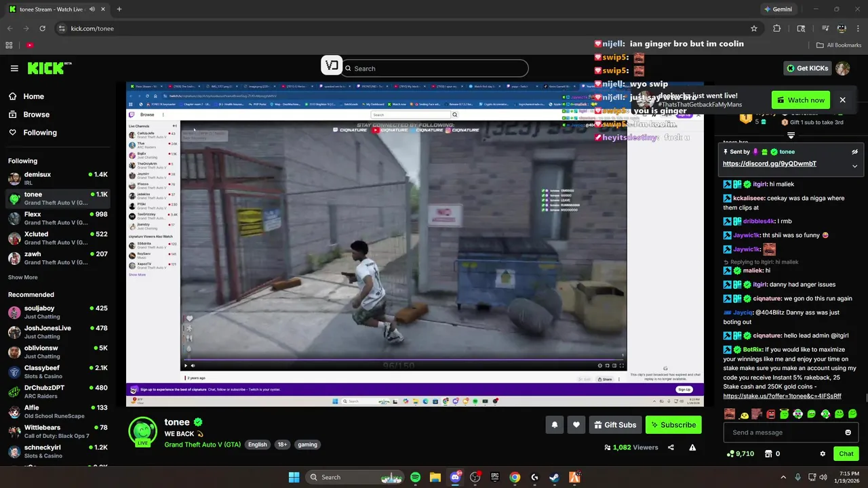Open the pinned discord.gg invite link
This screenshot has height=488, width=868.
tap(770, 164)
